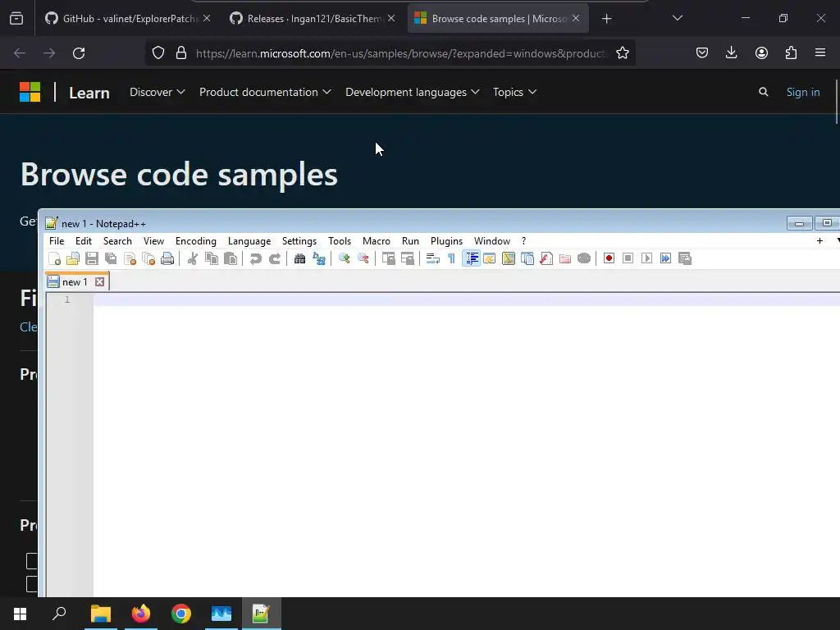Open the Encoding menu
The height and width of the screenshot is (630, 840).
coord(195,241)
